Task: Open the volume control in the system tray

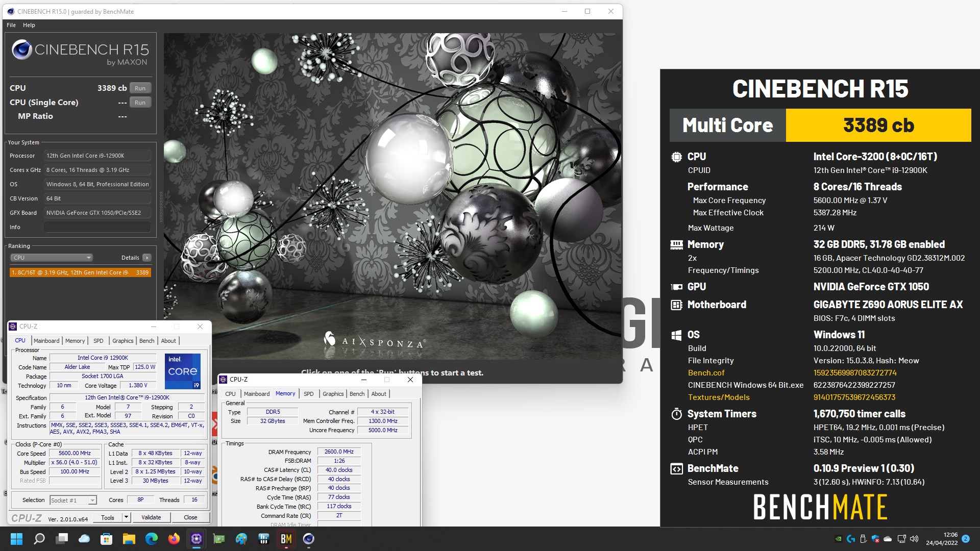Action: tap(914, 539)
